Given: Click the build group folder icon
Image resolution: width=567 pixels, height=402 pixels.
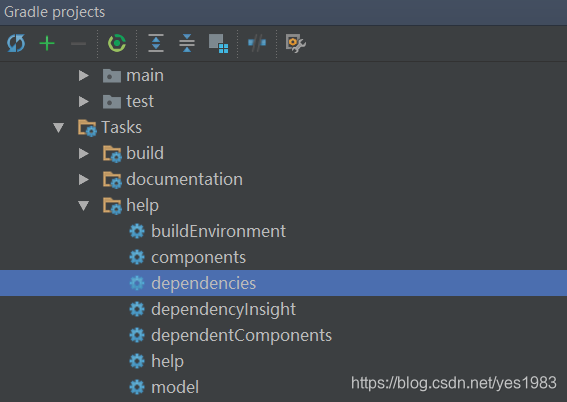Looking at the screenshot, I should coord(112,154).
